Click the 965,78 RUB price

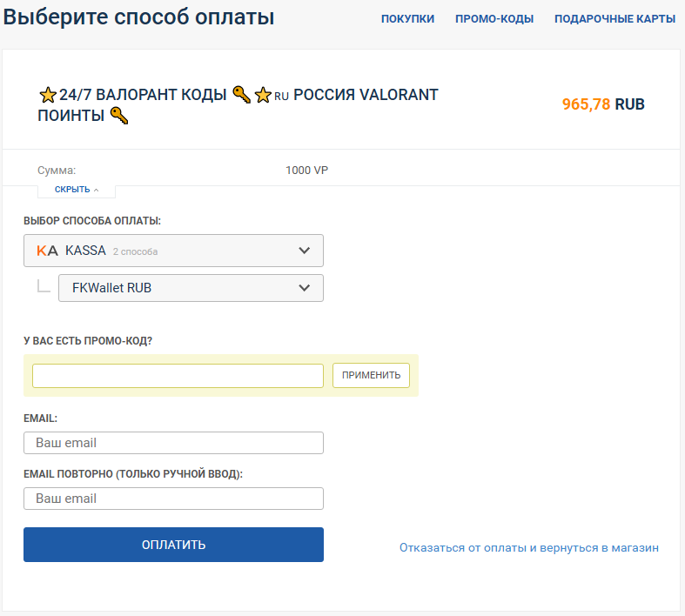pyautogui.click(x=603, y=104)
